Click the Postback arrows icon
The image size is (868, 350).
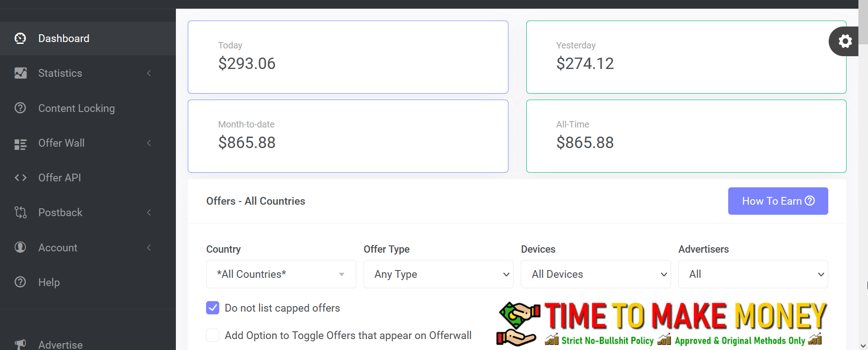[x=21, y=212]
